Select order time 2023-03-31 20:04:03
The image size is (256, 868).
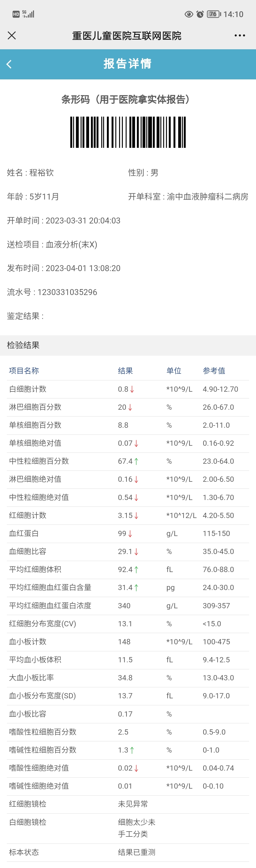(x=83, y=221)
